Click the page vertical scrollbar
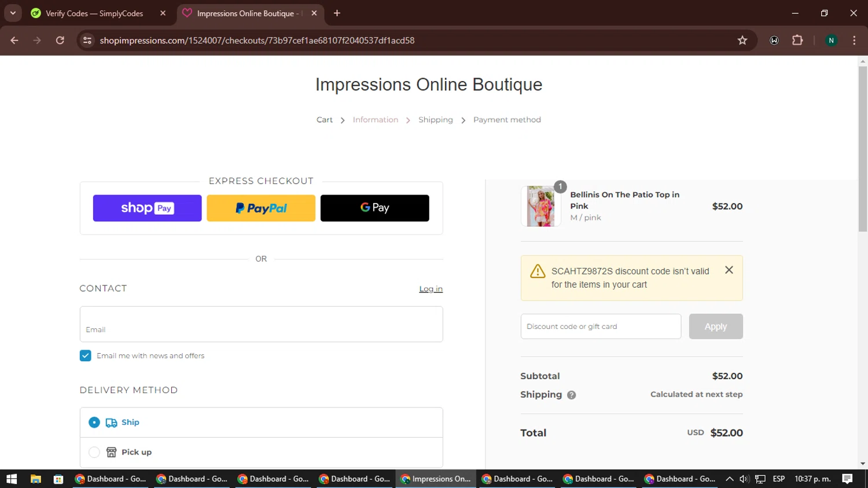 pos(863,149)
